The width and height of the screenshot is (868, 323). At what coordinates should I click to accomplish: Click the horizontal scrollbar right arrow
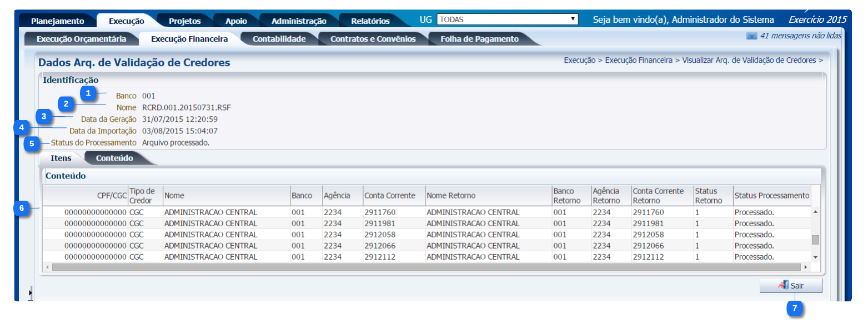tap(805, 267)
